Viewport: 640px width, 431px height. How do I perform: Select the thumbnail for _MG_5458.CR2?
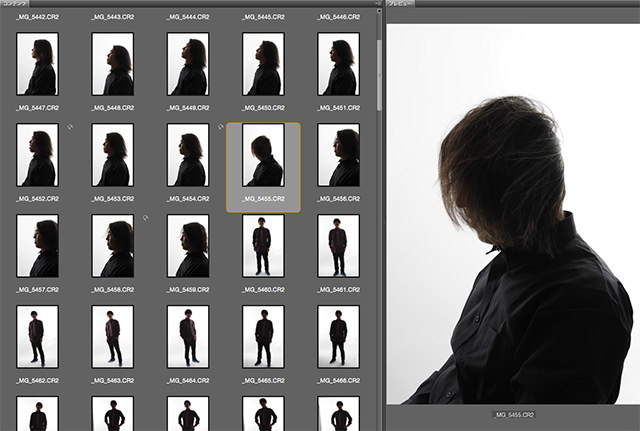(113, 246)
